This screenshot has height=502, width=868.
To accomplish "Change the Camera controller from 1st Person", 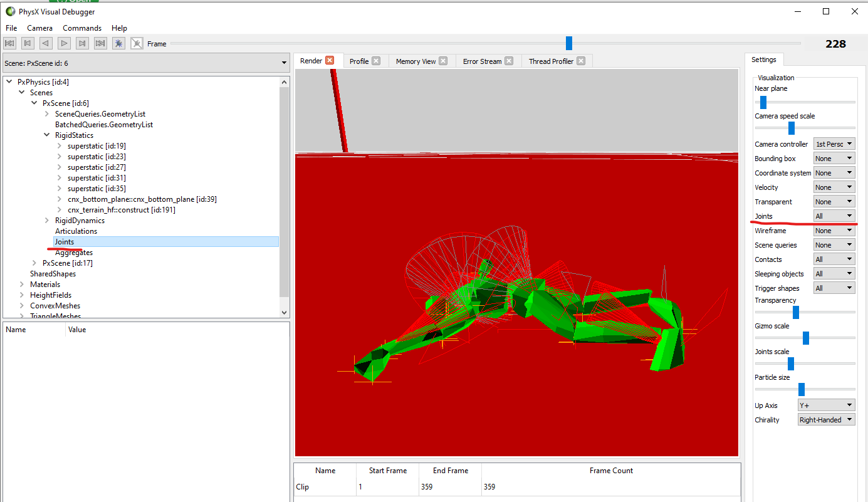I will [834, 144].
